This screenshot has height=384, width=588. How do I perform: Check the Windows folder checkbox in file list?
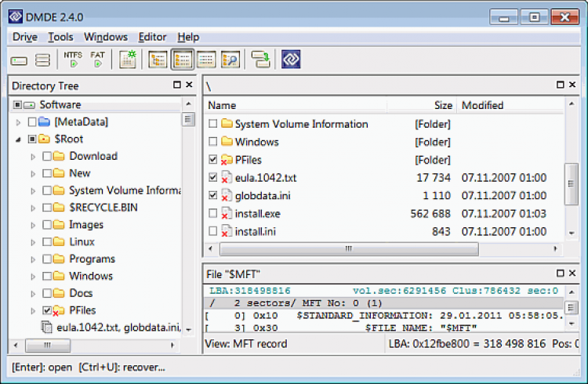[x=212, y=142]
